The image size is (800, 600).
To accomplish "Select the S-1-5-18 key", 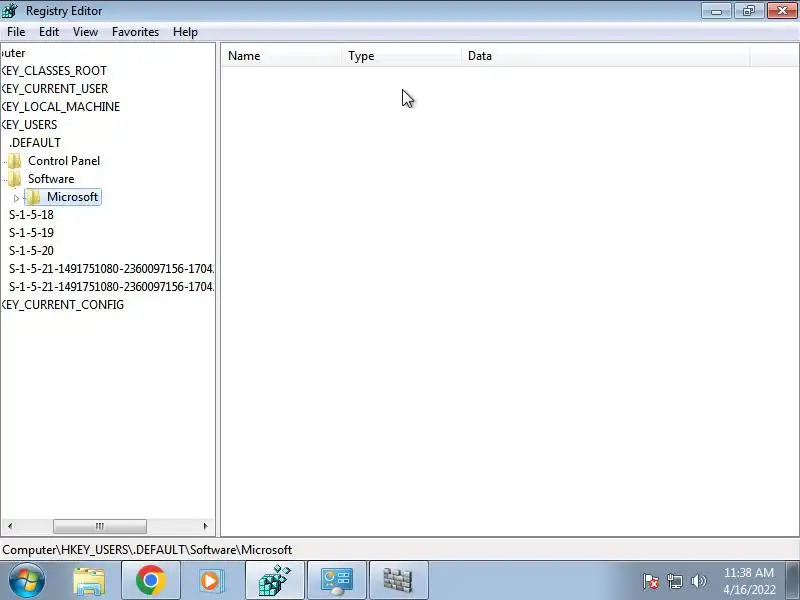I will (x=31, y=215).
